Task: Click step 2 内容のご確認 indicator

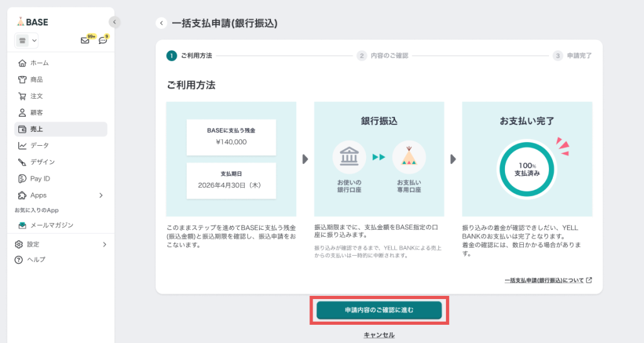Action: 383,56
